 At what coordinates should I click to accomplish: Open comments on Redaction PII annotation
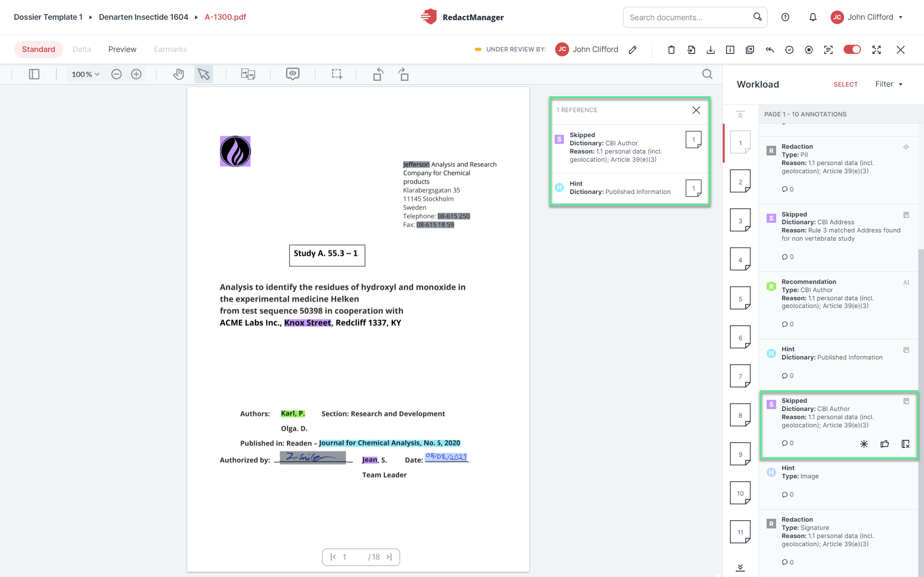(788, 189)
